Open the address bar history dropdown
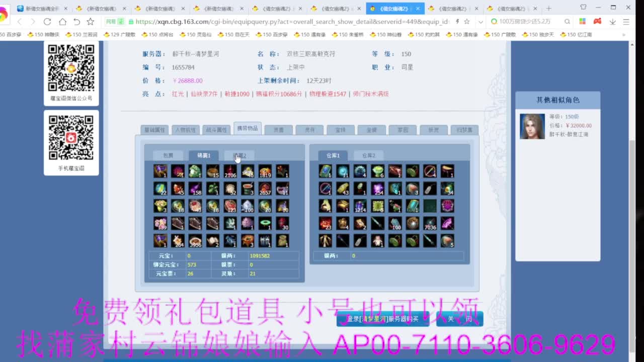This screenshot has height=362, width=644. point(480,22)
